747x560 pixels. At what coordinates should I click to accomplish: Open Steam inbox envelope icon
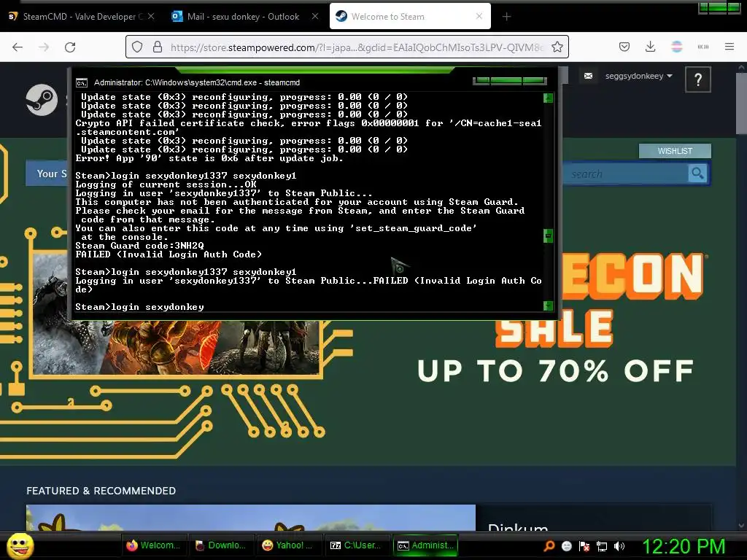(589, 76)
